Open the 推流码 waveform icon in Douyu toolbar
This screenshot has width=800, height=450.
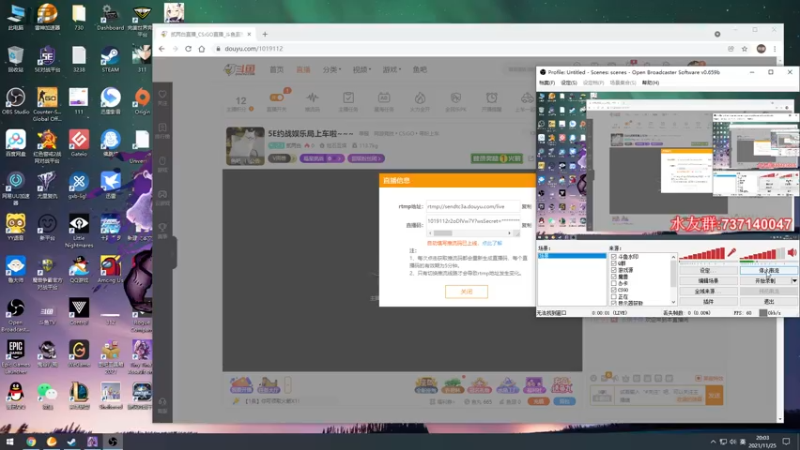tap(312, 97)
